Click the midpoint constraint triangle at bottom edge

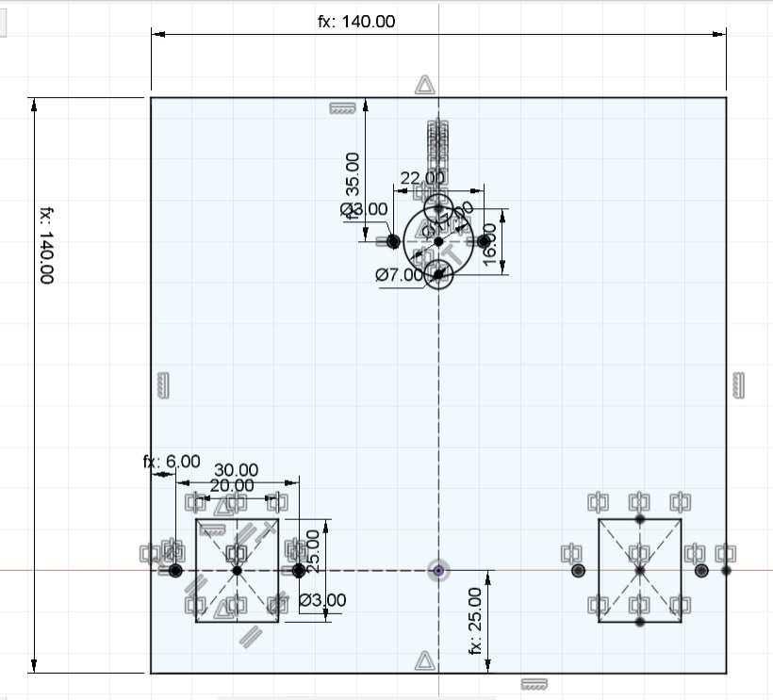tap(425, 660)
